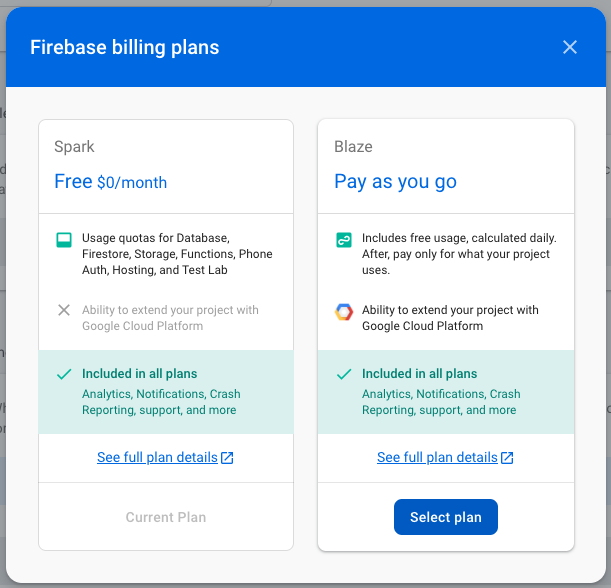Close the Firebase billing plans dialog

point(570,47)
